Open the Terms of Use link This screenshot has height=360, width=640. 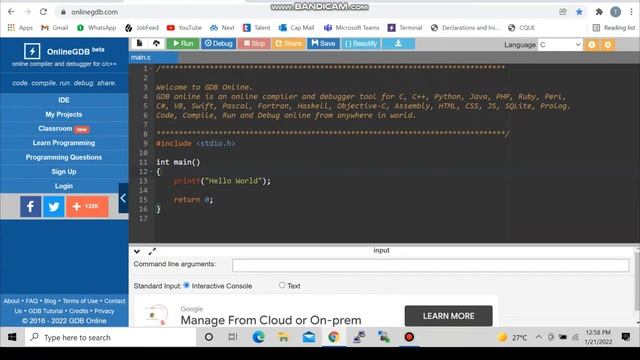80,301
